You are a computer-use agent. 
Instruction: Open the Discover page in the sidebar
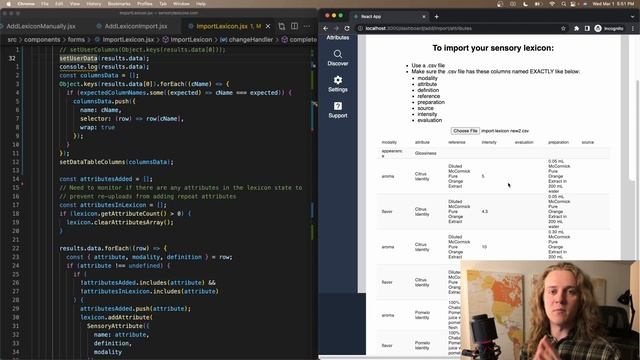[x=338, y=58]
